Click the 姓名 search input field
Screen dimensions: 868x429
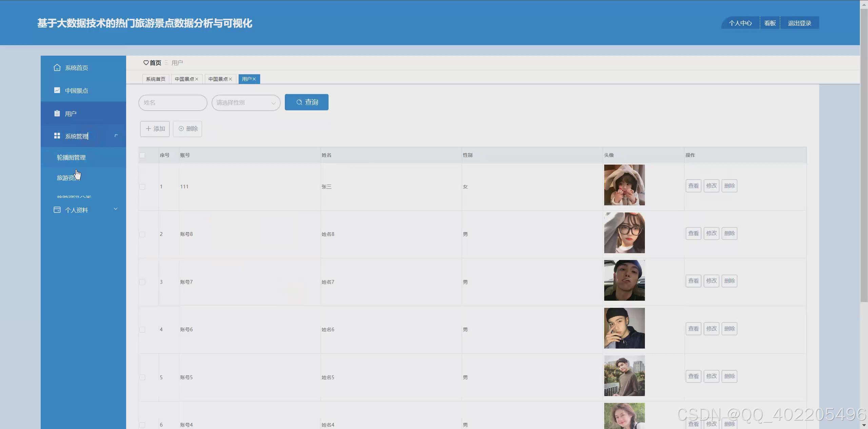tap(173, 102)
